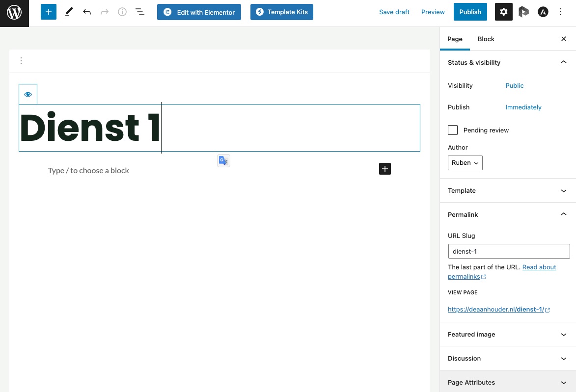The width and height of the screenshot is (576, 392).
Task: Click inside the URL Slug input field
Action: [x=509, y=251]
